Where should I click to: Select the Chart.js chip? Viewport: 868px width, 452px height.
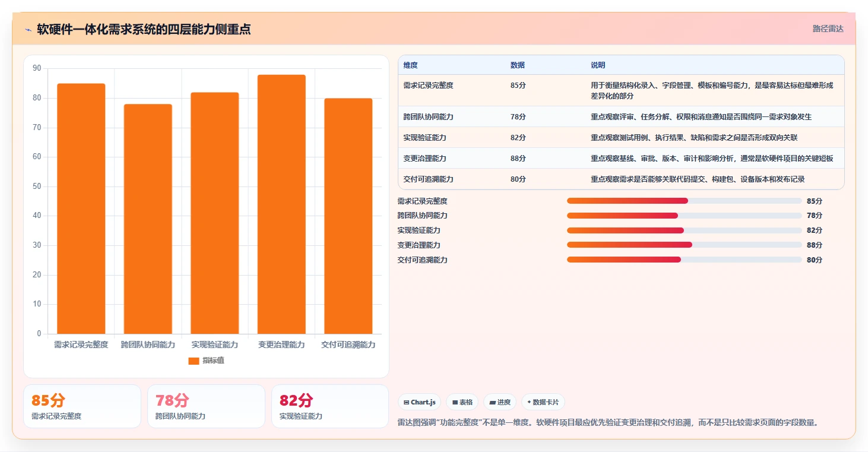(419, 402)
